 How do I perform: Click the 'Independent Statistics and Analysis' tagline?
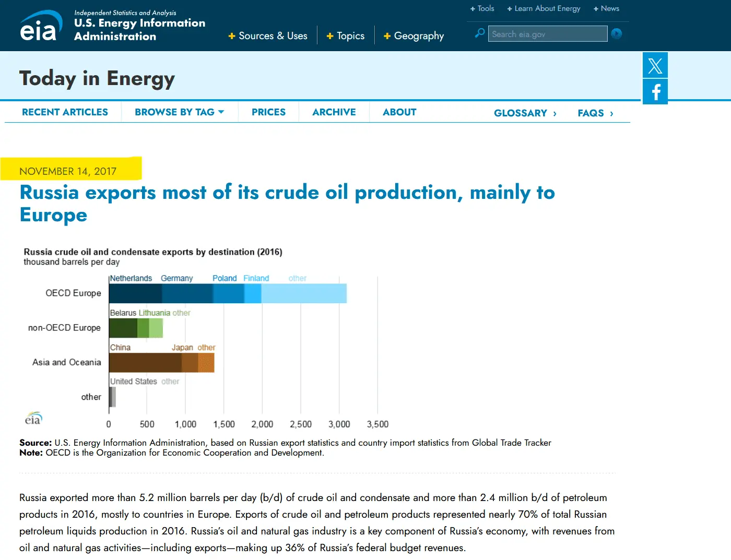coord(125,13)
